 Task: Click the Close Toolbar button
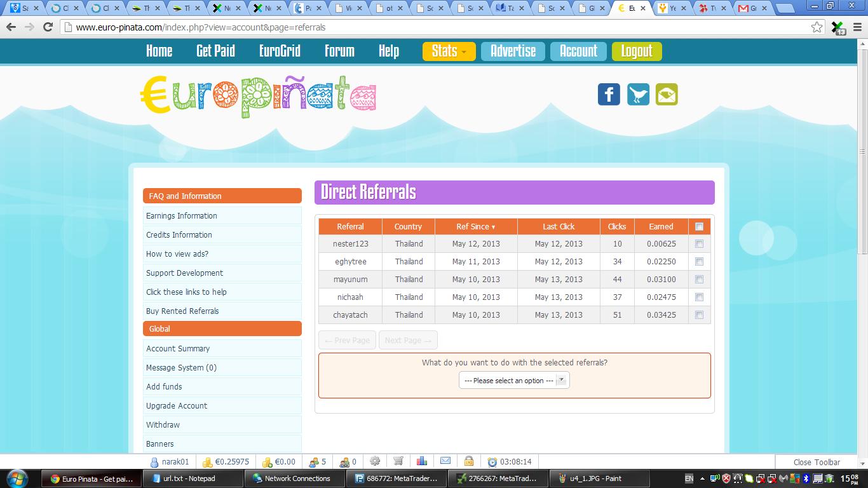817,462
